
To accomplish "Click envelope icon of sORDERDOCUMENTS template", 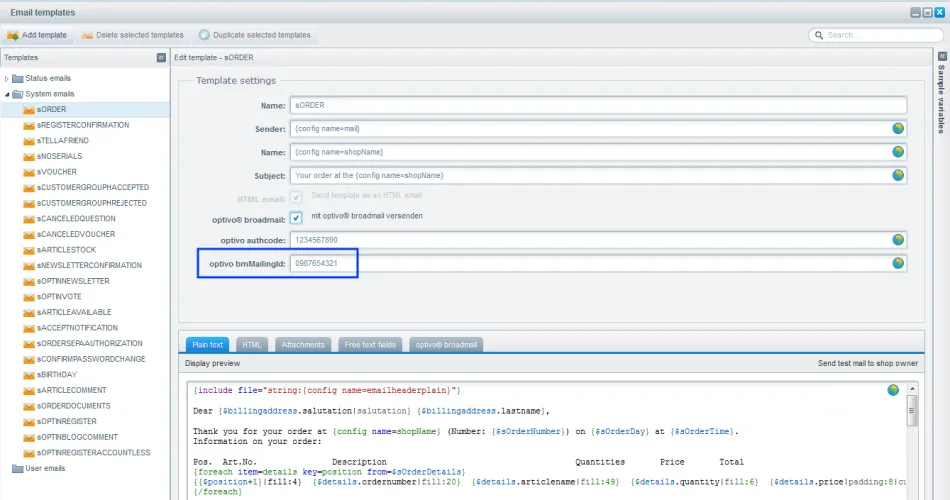I will tap(28, 406).
